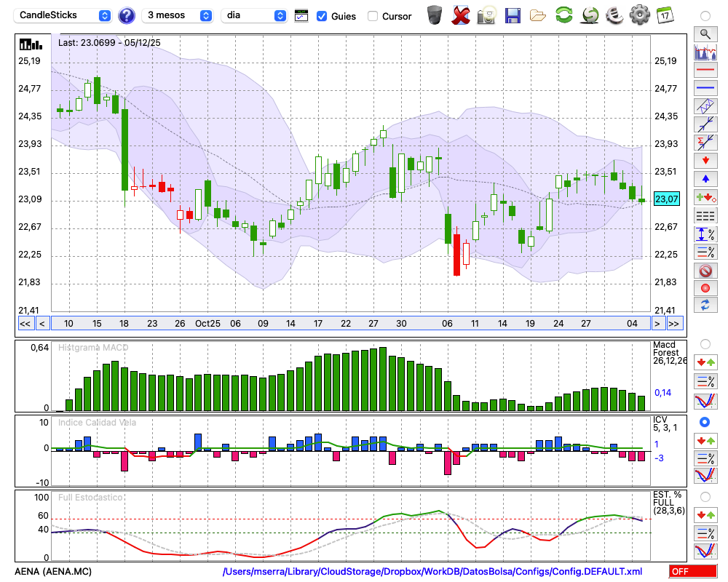Open the CandleSticks chart type dropdown
Viewport: 728px width, 582px height.
pyautogui.click(x=63, y=15)
